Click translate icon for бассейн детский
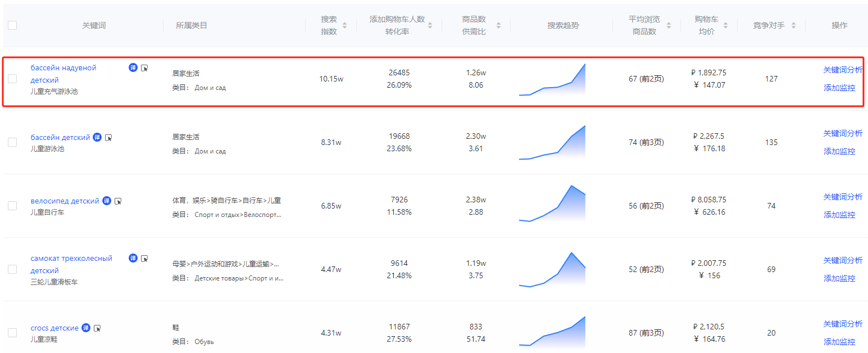The height and width of the screenshot is (353, 868). [x=97, y=137]
